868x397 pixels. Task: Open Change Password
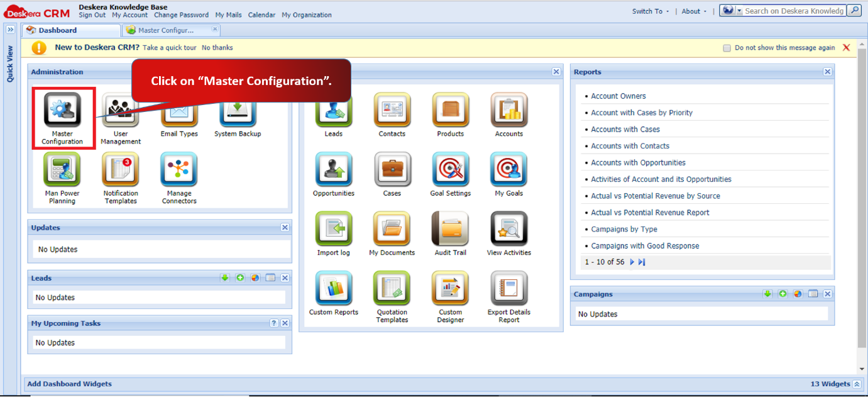point(181,15)
